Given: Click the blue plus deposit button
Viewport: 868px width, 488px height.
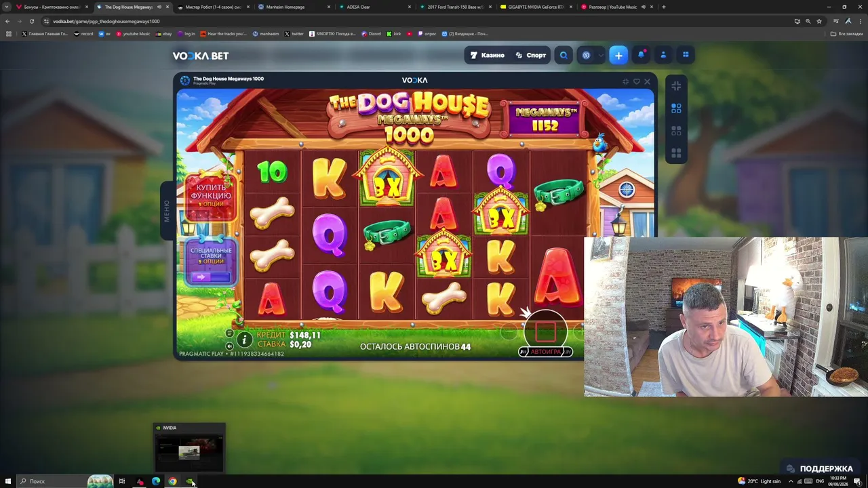Looking at the screenshot, I should 618,56.
